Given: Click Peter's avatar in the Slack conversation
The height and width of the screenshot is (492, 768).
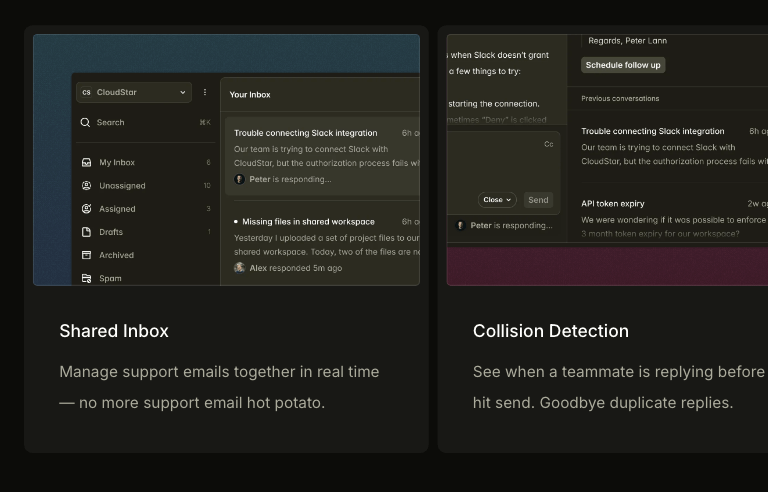Looking at the screenshot, I should (x=239, y=180).
